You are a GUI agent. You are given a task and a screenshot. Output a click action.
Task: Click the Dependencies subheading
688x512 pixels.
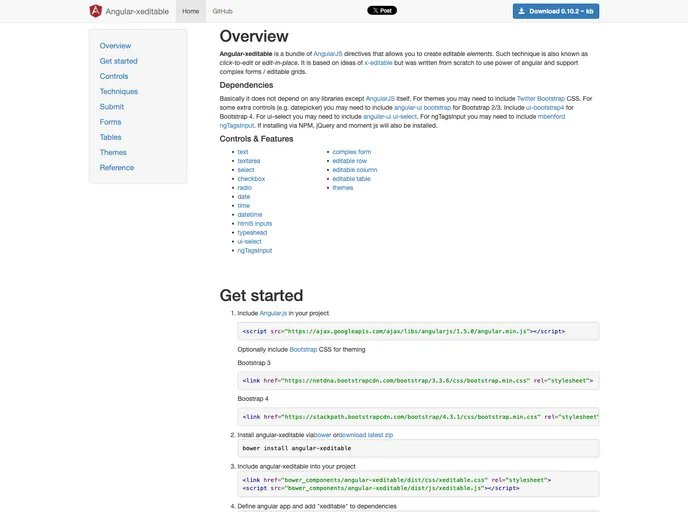(246, 85)
